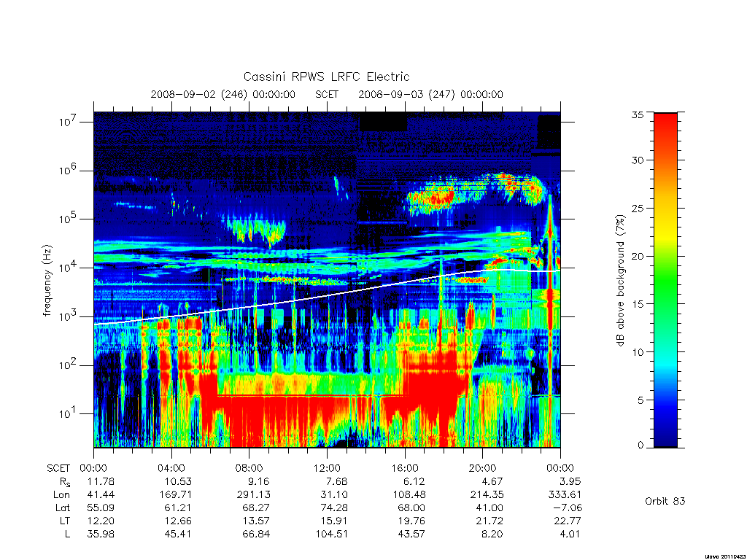Select the Lon value "31.10"
Viewport: 747px width, 560px height.
334,495
